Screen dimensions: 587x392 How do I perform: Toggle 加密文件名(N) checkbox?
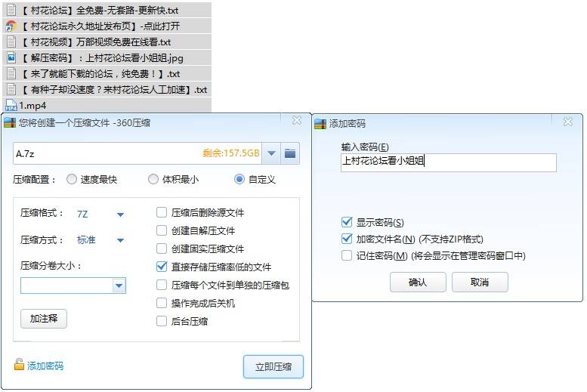click(347, 239)
